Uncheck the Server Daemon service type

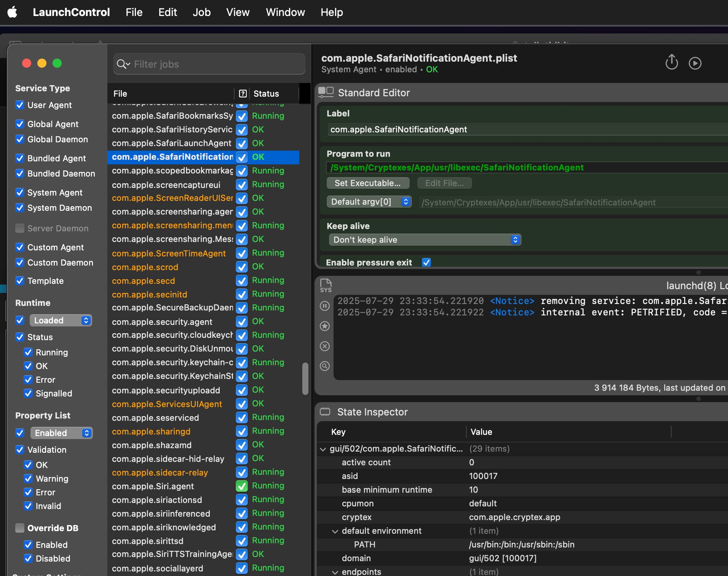(19, 228)
